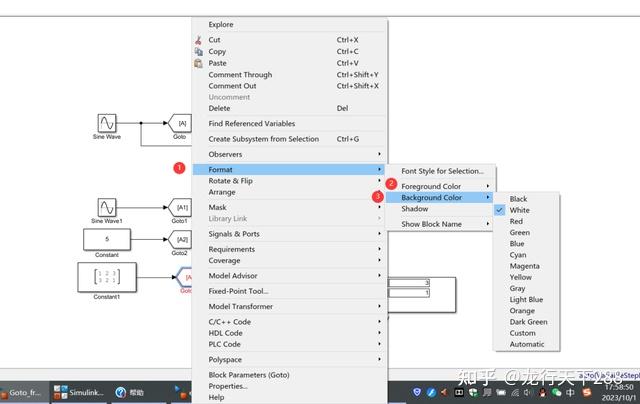Click the Paste clipboard icon
Screen dimensions: 640x404
point(198,63)
